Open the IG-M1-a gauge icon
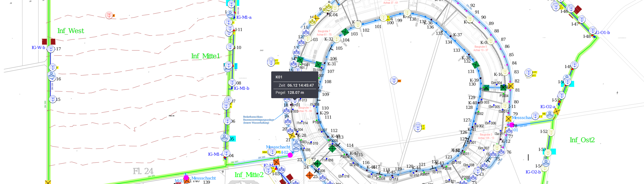 (230, 14)
